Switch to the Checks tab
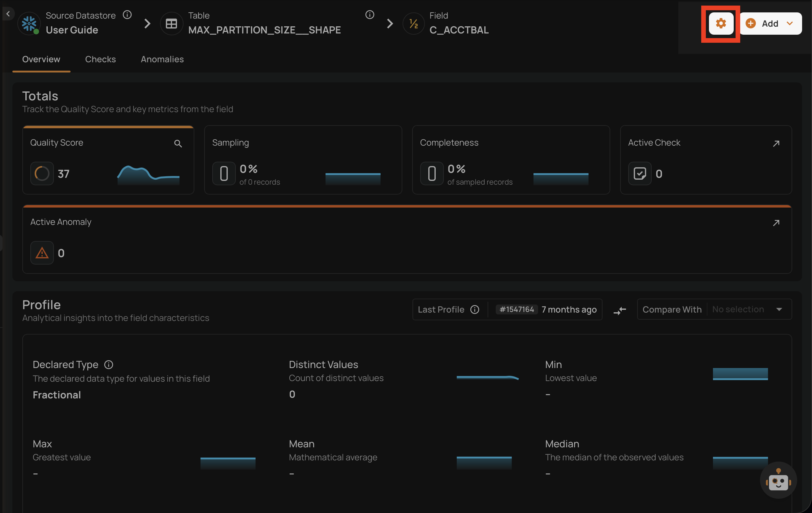The width and height of the screenshot is (812, 513). click(x=100, y=59)
